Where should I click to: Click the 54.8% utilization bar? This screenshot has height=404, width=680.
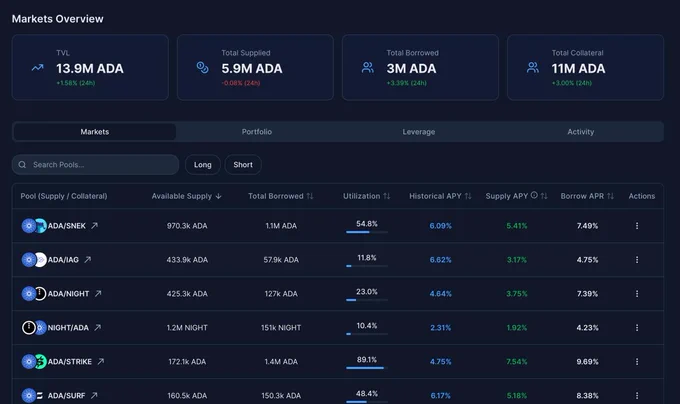tap(367, 232)
